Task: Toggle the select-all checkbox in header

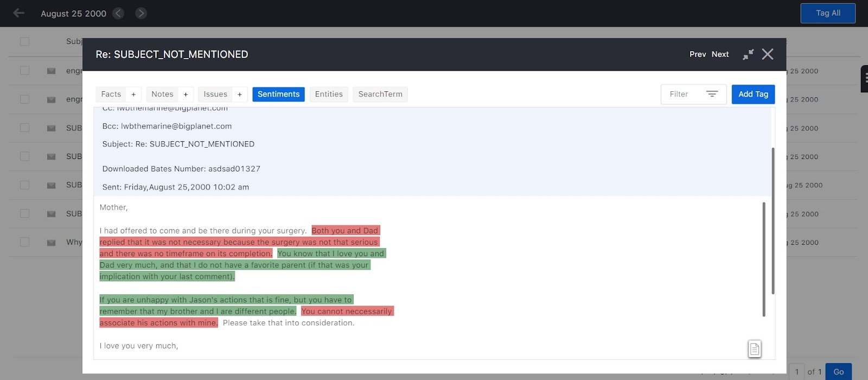Action: pos(25,41)
